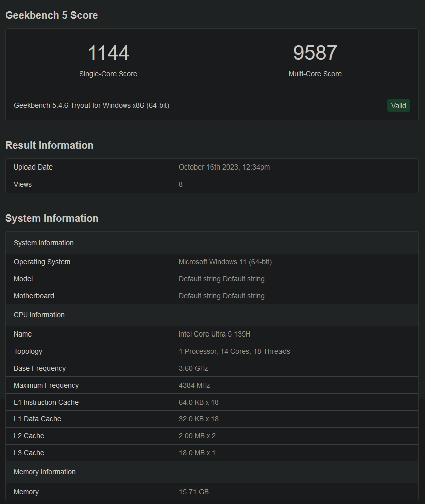This screenshot has width=425, height=504.
Task: Select the single-core score 1144
Action: tap(108, 53)
